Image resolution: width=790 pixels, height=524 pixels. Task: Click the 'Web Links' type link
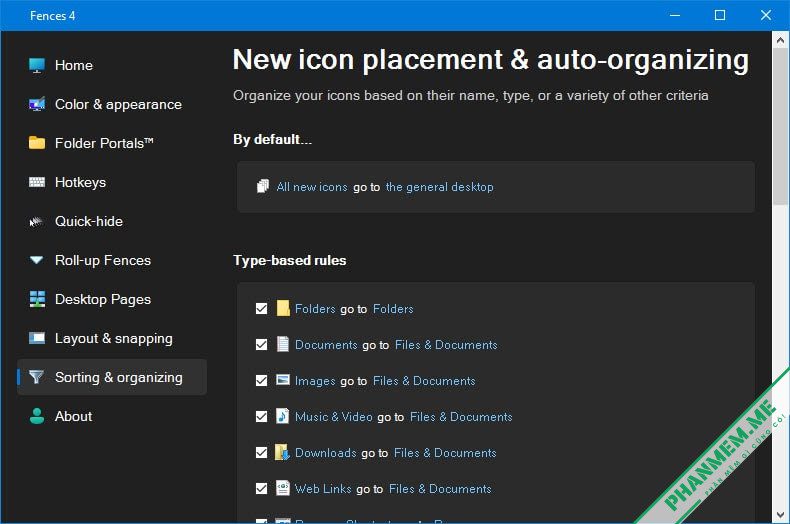pos(323,489)
